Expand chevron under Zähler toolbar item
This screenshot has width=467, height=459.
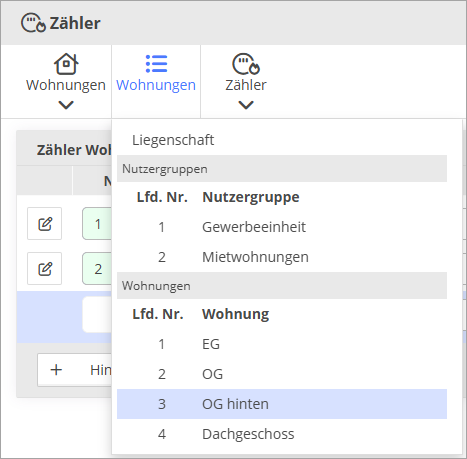click(x=246, y=105)
